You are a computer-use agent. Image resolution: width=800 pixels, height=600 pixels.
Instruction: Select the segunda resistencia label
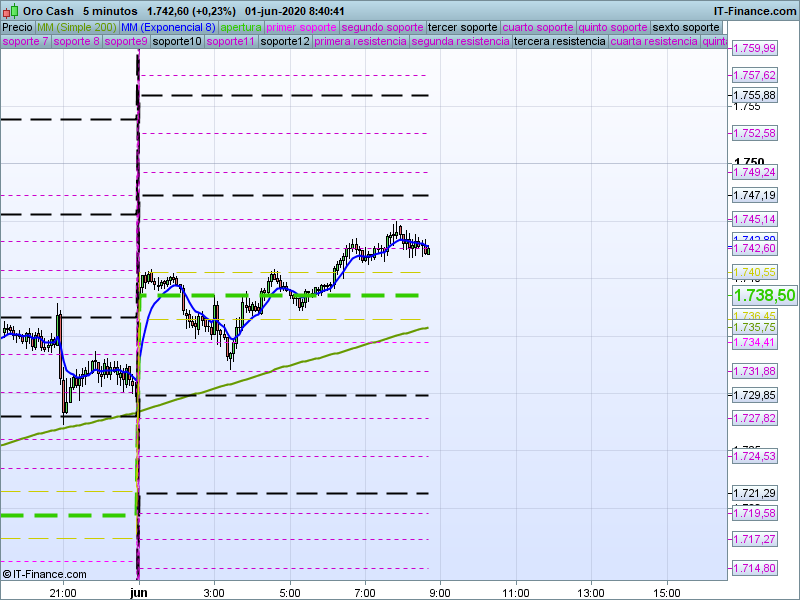tap(460, 41)
